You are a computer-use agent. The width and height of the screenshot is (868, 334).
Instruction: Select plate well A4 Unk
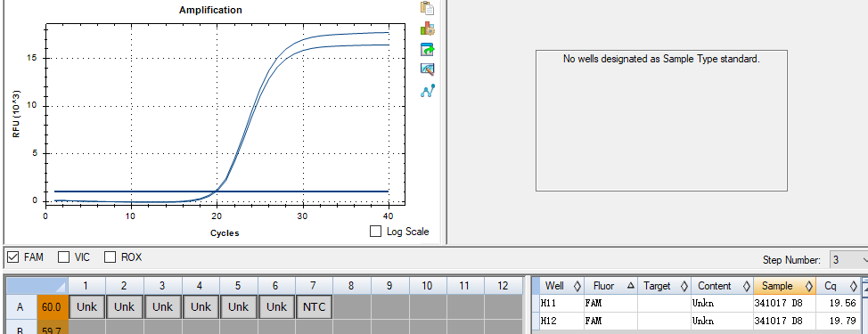pos(201,307)
